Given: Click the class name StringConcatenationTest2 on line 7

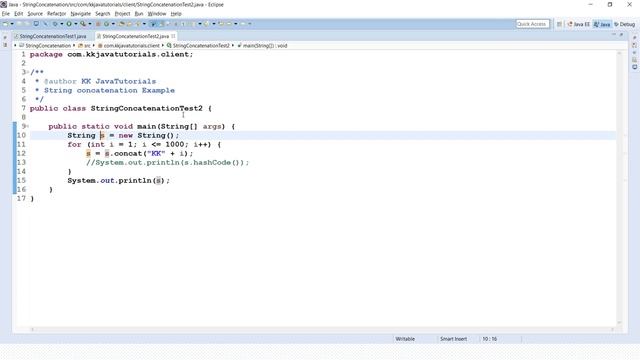Looking at the screenshot, I should (147, 109).
